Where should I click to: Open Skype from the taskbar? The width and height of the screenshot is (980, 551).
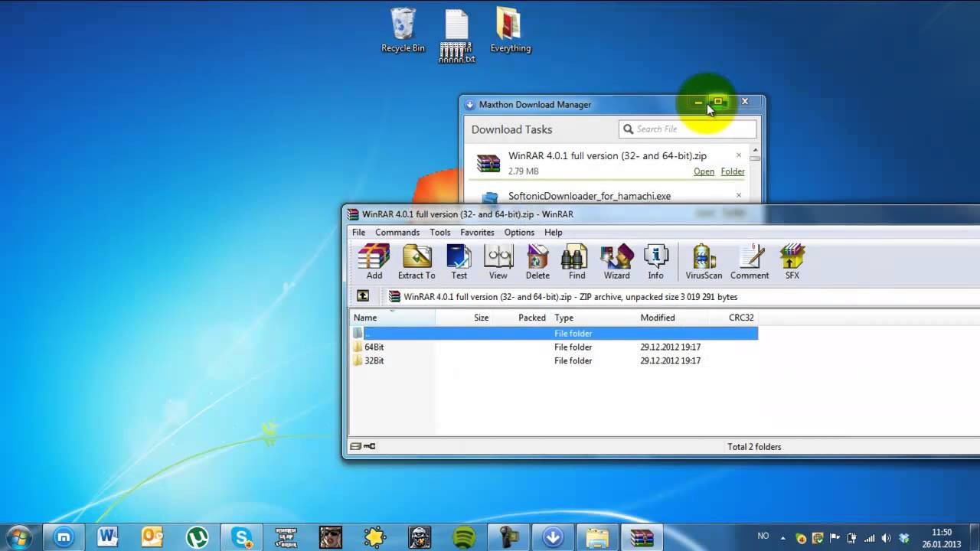[x=241, y=537]
